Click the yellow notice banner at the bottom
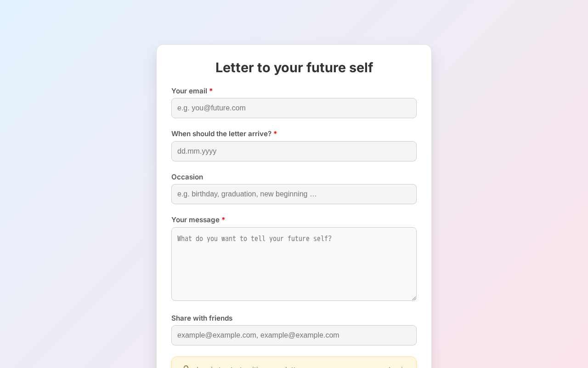Screen dimensions: 588x368 pyautogui.click(x=294, y=363)
